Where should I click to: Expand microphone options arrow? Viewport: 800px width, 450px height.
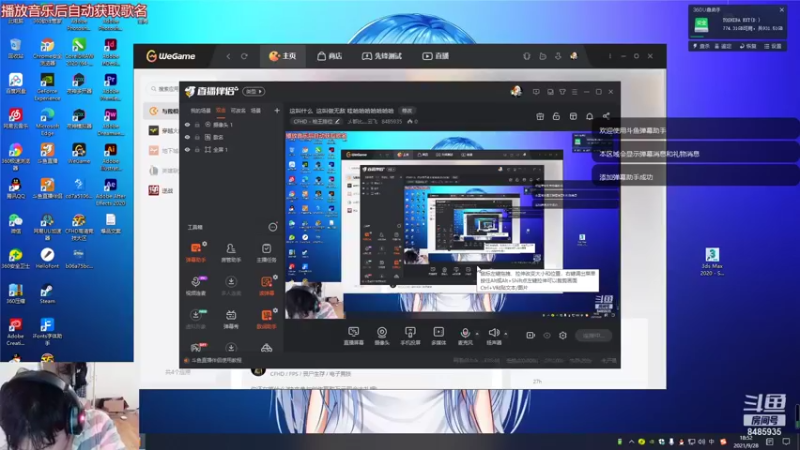[x=477, y=334]
